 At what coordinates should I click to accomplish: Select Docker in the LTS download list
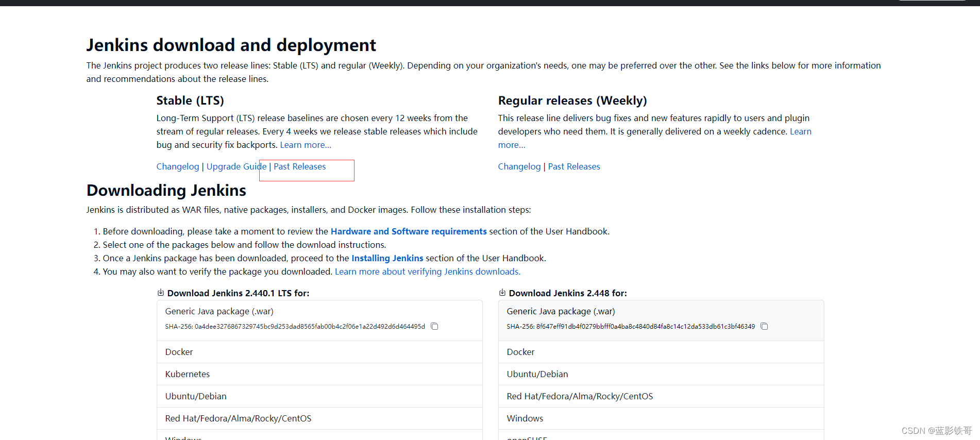click(319, 352)
